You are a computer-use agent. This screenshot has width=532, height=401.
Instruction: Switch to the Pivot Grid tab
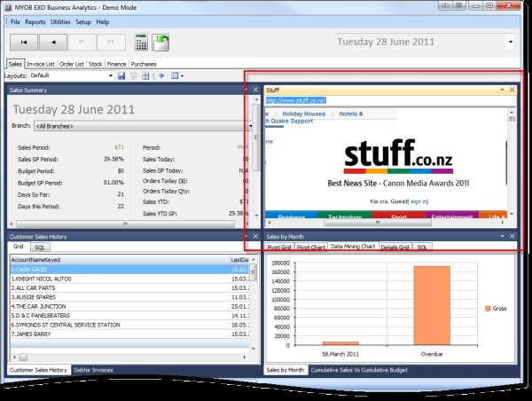pyautogui.click(x=279, y=248)
